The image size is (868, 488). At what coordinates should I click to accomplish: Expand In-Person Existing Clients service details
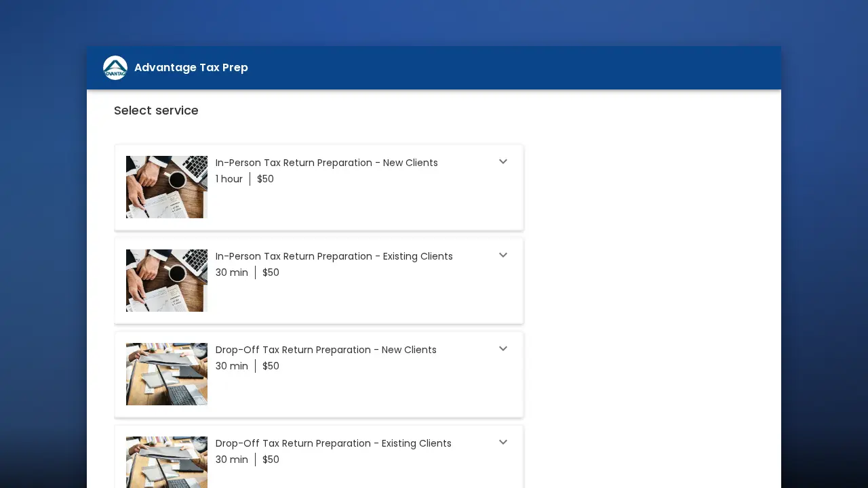[x=503, y=256]
